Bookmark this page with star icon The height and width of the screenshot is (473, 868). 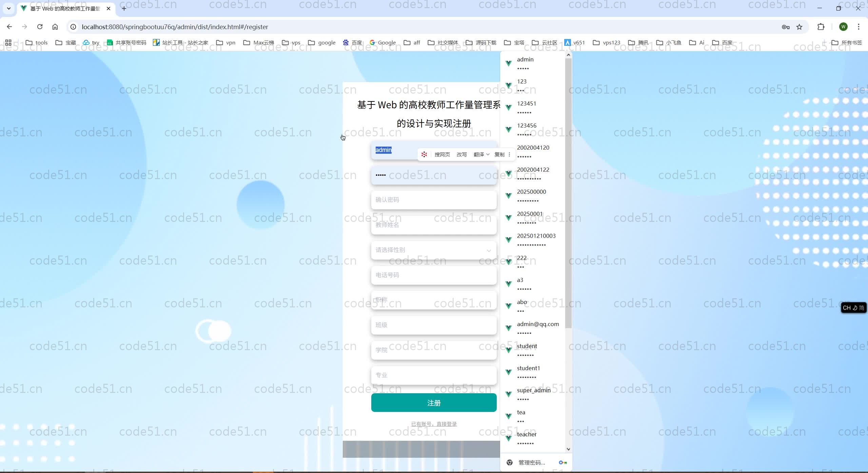coord(799,27)
